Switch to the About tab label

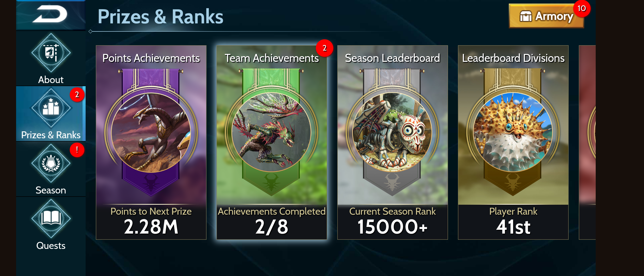(51, 80)
